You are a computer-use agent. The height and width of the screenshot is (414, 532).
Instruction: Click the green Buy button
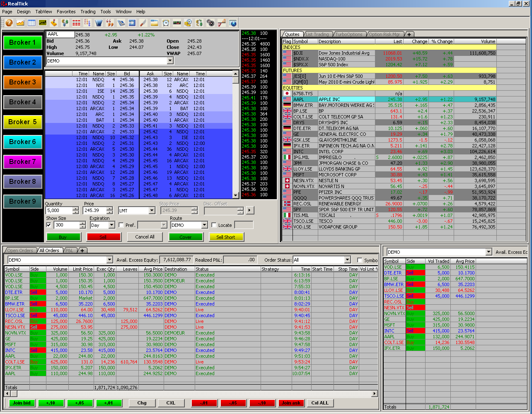[x=63, y=237]
